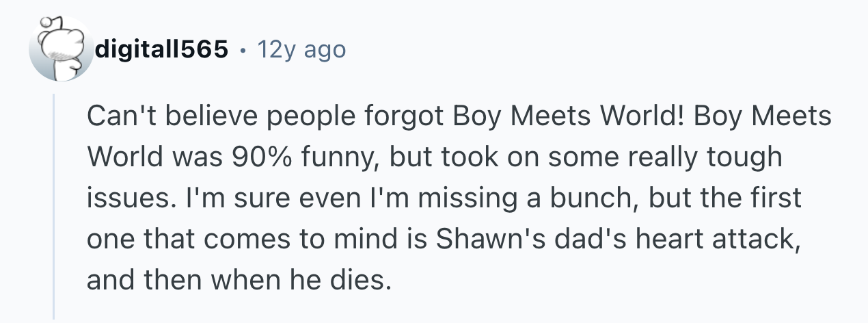Open the digitall565 user profile link
This screenshot has height=323, width=868.
161,49
